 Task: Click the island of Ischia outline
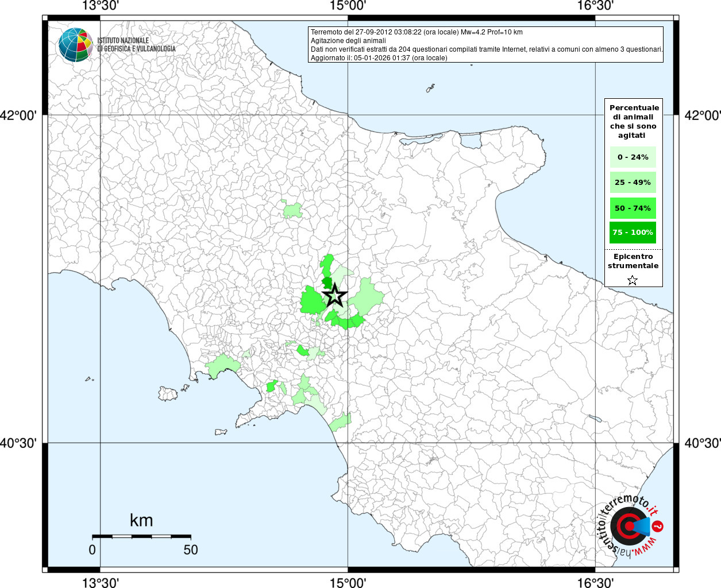(x=168, y=393)
